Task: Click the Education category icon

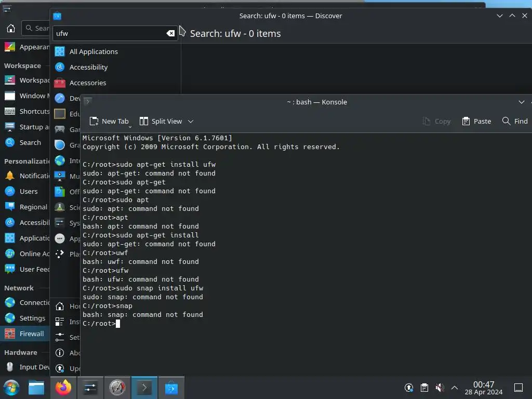Action: pos(60,114)
